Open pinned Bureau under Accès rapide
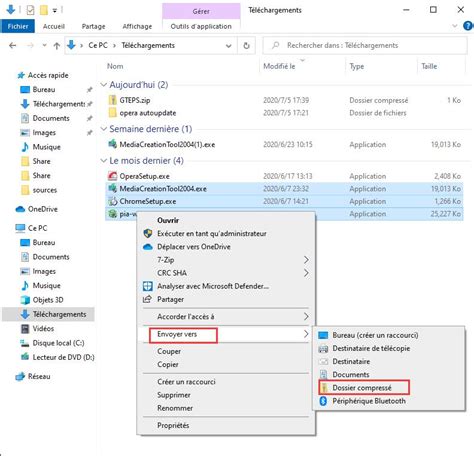Screen dimensions: 474x456 coord(44,90)
